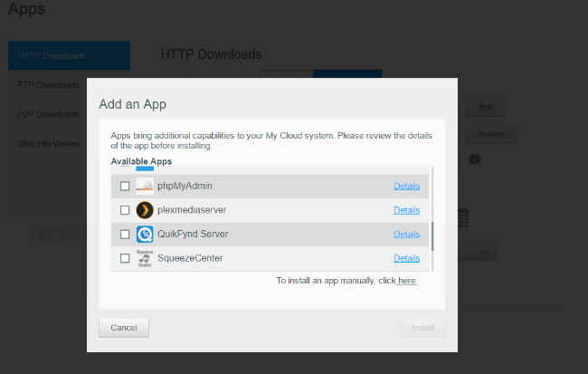
Task: Click the Plex media server icon
Action: coord(145,210)
